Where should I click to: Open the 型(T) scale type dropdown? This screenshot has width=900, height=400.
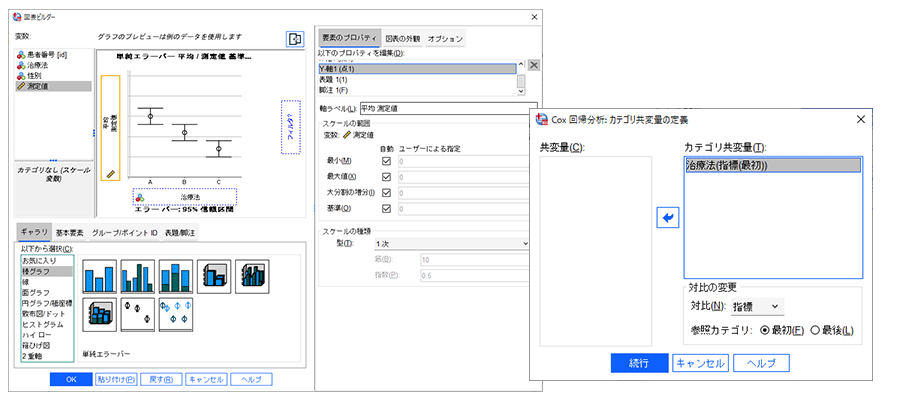[x=451, y=243]
